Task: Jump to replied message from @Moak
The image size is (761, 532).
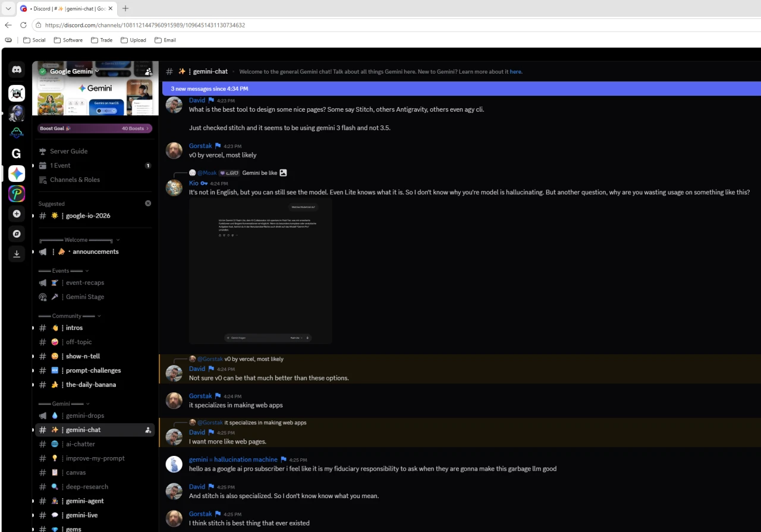Action: coord(260,173)
